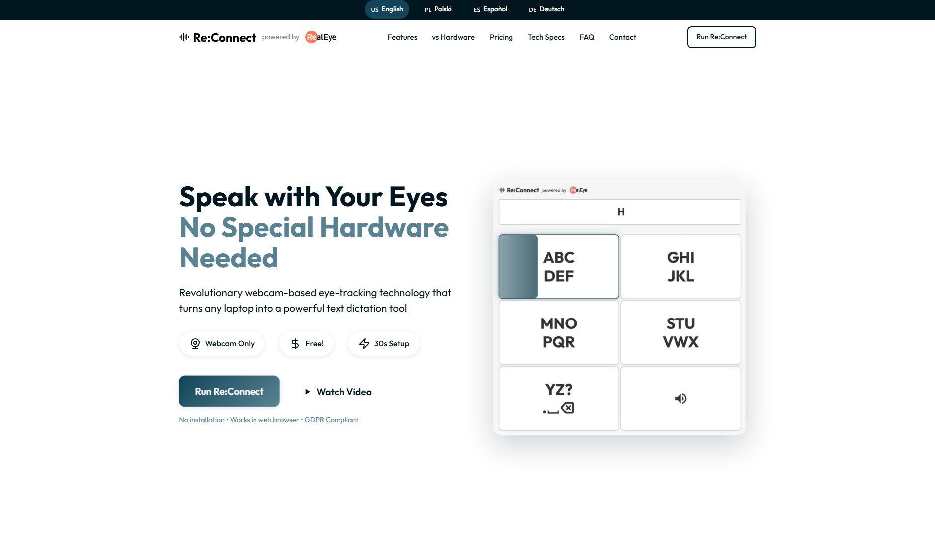Open the Pricing nav link
The height and width of the screenshot is (560, 935).
click(x=501, y=37)
